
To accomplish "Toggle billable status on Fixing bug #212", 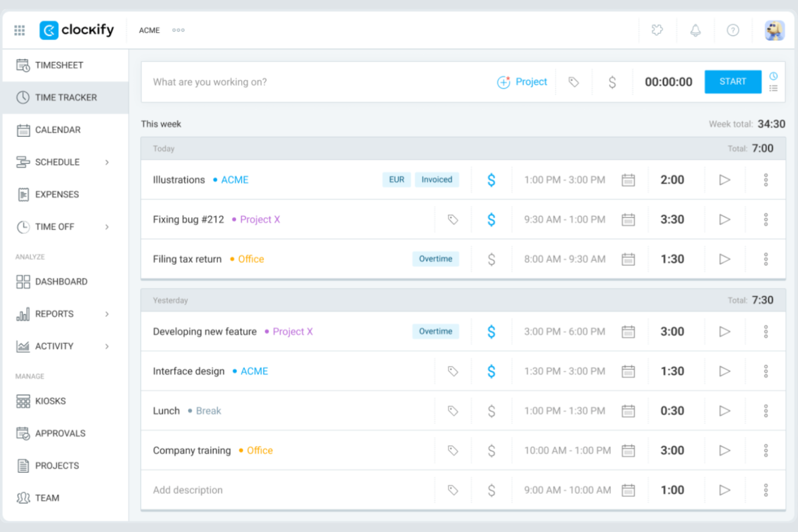I will (491, 219).
